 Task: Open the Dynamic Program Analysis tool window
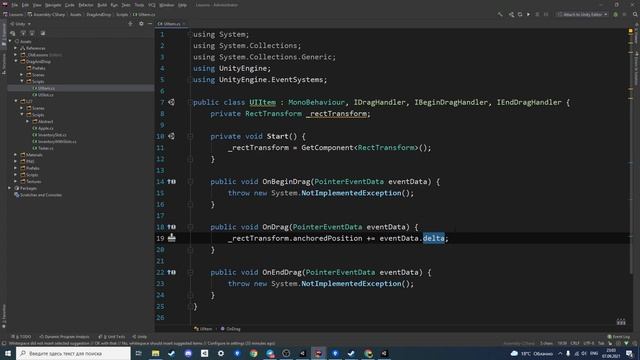64,337
